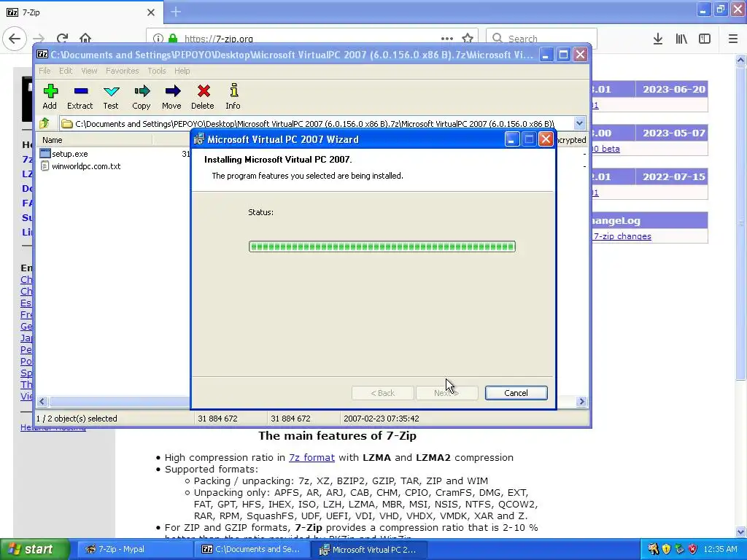Click the 12:35 AM system clock

click(x=720, y=549)
